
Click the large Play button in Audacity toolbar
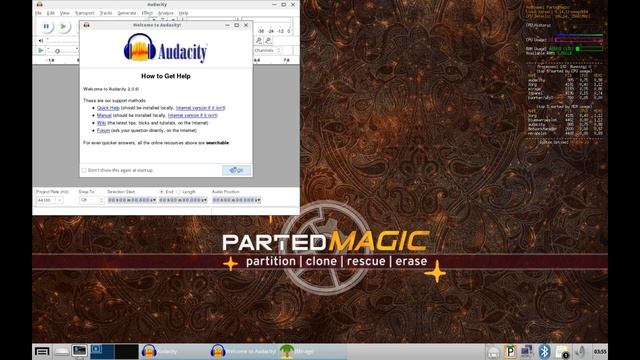tap(63, 27)
